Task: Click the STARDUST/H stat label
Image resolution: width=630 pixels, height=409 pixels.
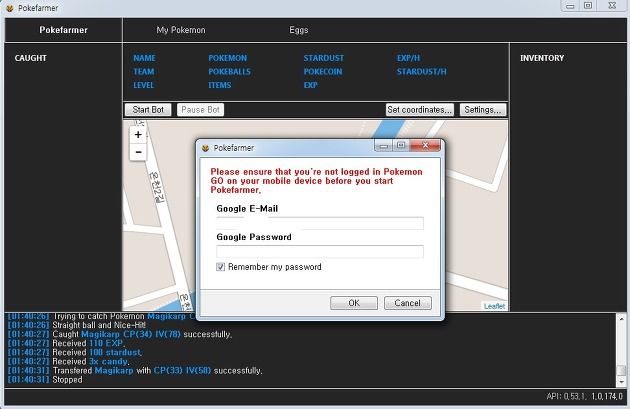Action: click(421, 72)
